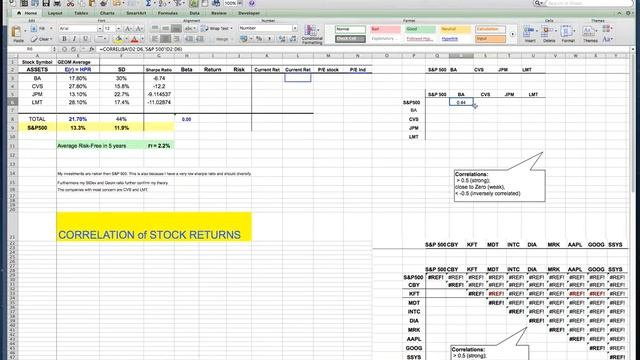The width and height of the screenshot is (640, 360).
Task: Collapse the ribbon with the chevron arrow
Action: coord(620,13)
